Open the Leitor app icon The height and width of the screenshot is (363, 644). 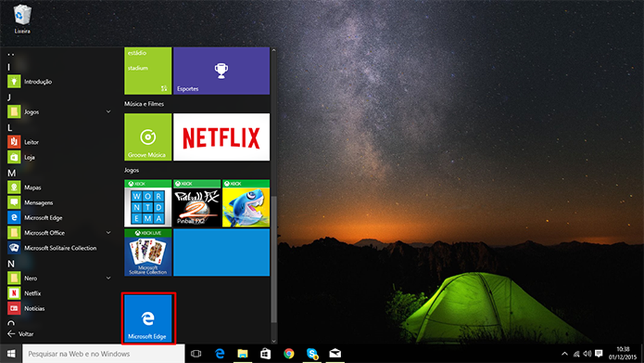(x=14, y=142)
